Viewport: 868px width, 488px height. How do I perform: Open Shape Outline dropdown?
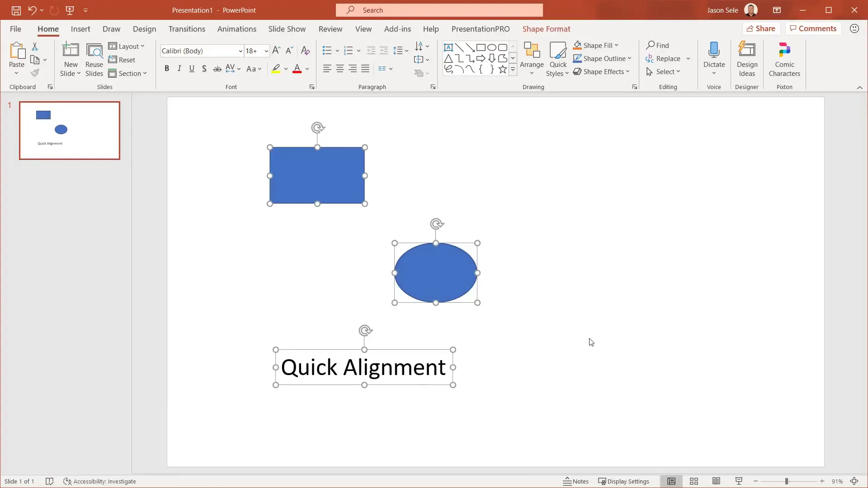click(x=602, y=58)
